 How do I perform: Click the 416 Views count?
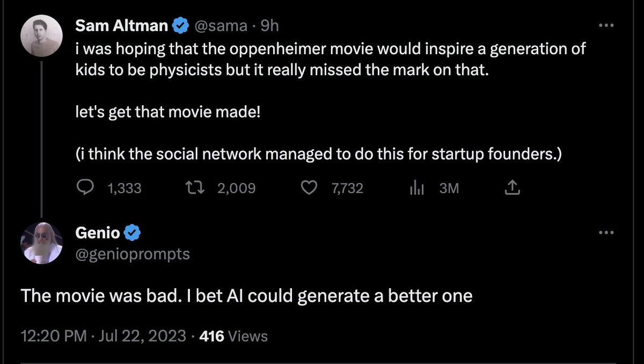[233, 337]
